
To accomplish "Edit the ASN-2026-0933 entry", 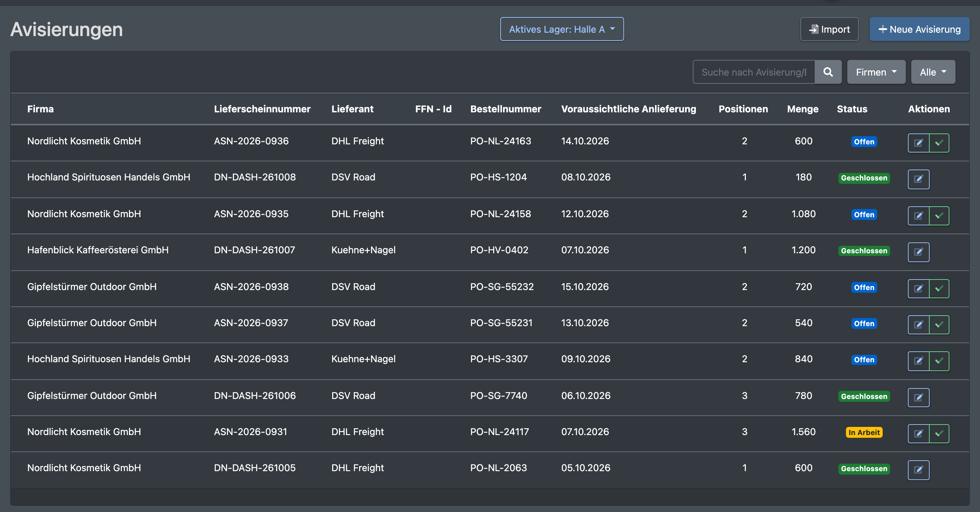I will pos(918,361).
